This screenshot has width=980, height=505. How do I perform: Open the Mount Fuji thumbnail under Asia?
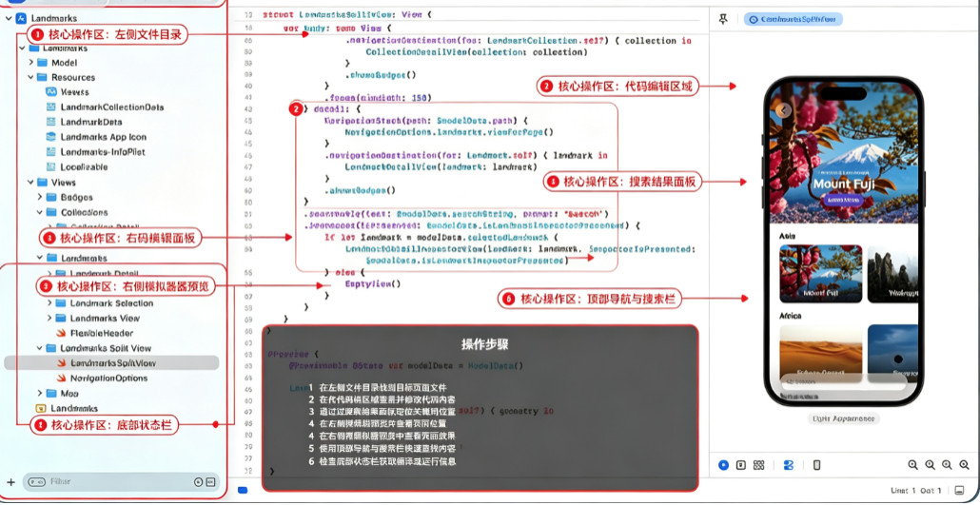click(820, 274)
